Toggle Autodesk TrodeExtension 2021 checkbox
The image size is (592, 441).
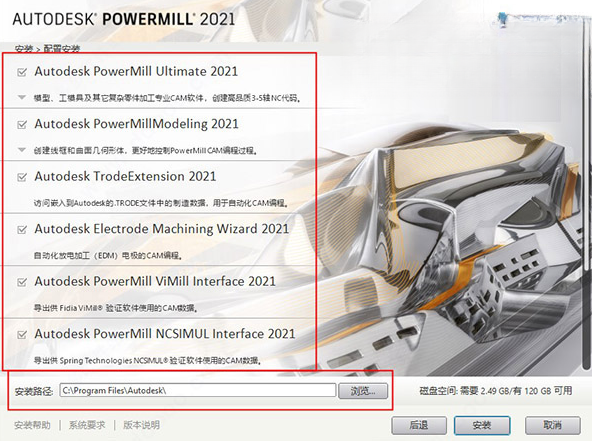pyautogui.click(x=22, y=177)
